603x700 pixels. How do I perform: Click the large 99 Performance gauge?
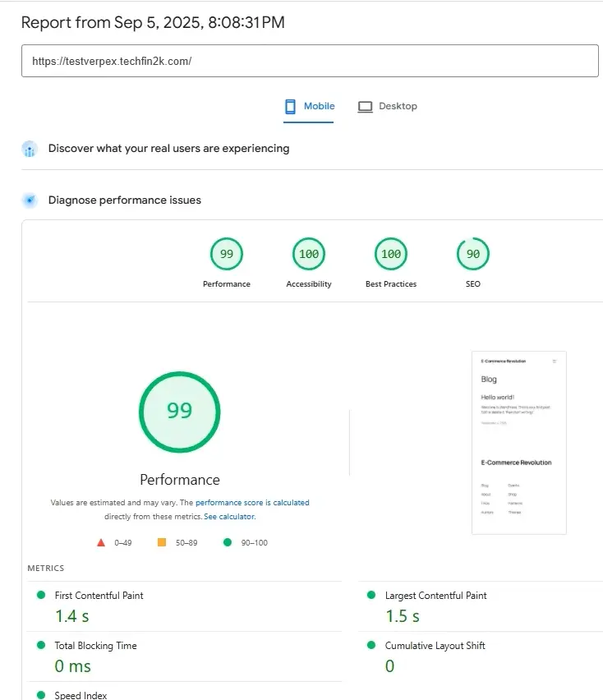click(179, 412)
